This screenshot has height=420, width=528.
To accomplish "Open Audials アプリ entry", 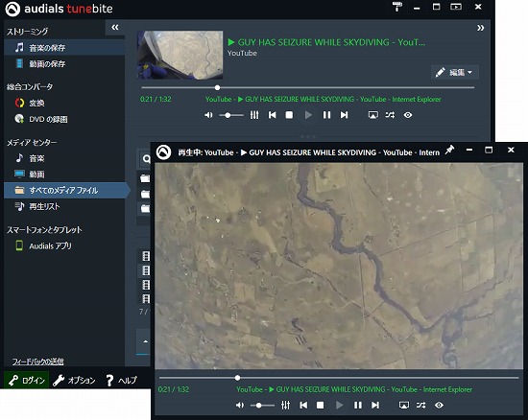I will coord(64,245).
